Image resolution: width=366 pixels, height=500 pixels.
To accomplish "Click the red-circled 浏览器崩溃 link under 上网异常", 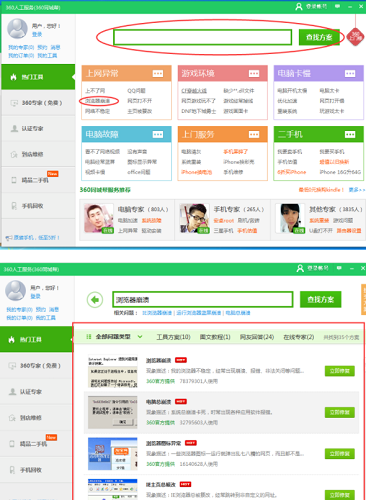I will (98, 101).
